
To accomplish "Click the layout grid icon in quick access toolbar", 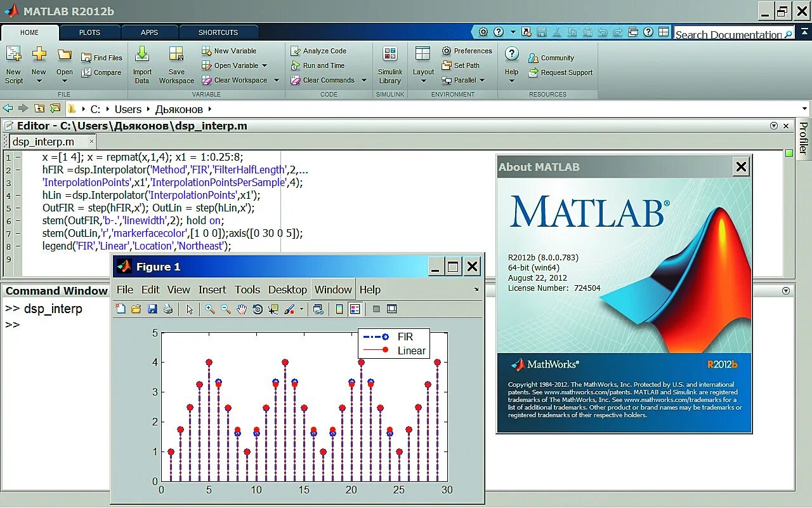I will [664, 32].
